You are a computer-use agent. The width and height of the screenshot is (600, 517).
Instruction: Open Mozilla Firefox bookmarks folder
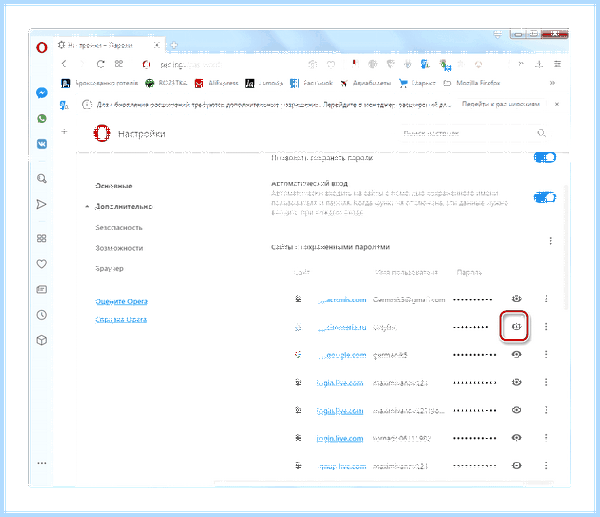(471, 83)
